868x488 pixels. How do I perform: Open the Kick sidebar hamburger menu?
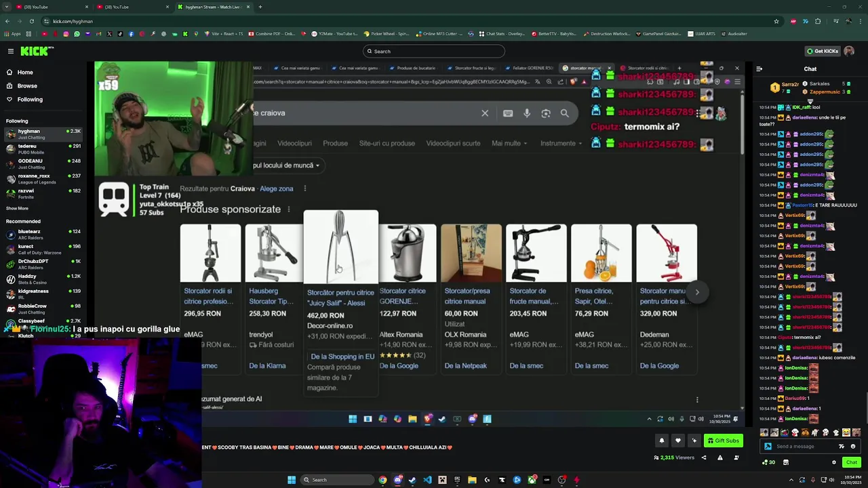(10, 51)
